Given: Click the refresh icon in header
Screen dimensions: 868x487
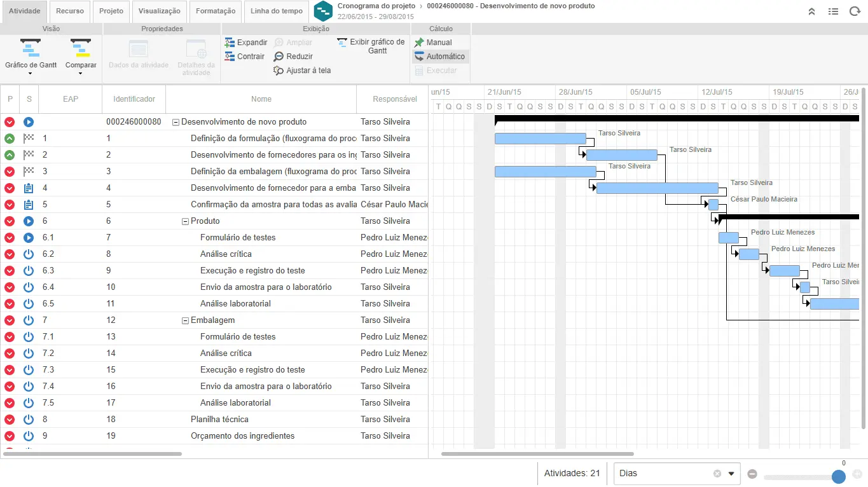Looking at the screenshot, I should pyautogui.click(x=854, y=11).
